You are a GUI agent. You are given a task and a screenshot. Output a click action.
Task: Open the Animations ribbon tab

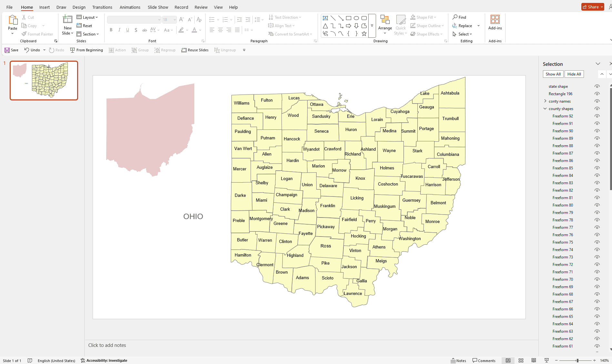[130, 7]
